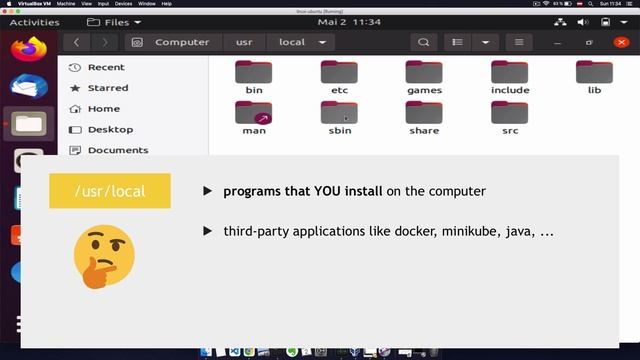Click the Files icon in the dock
Image resolution: width=640 pixels, height=360 pixels.
[29, 124]
